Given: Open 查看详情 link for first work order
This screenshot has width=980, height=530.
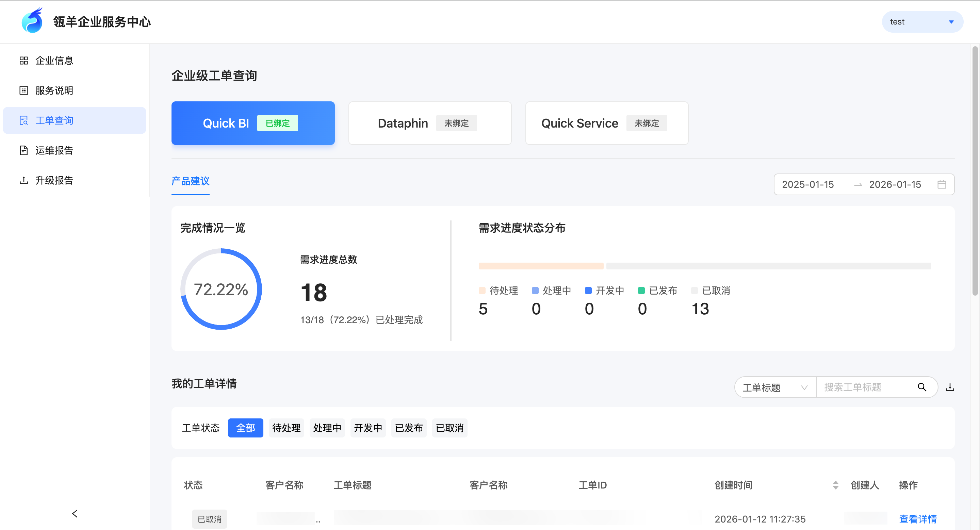Looking at the screenshot, I should point(917,519).
